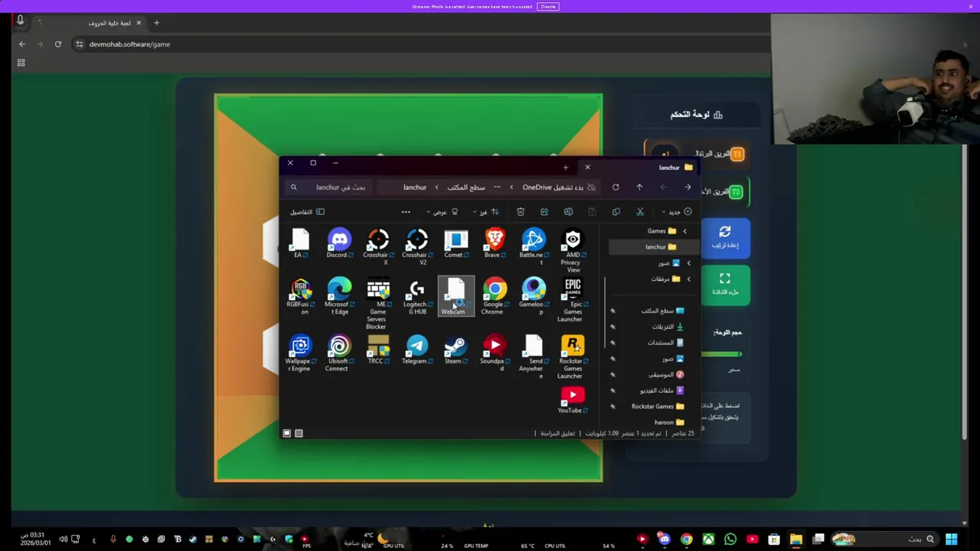Open the TRCC shortcut
The height and width of the screenshot is (551, 980).
[x=377, y=350]
